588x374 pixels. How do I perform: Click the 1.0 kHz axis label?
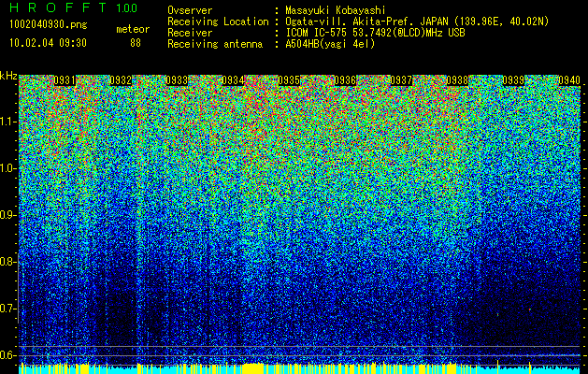tap(7, 168)
